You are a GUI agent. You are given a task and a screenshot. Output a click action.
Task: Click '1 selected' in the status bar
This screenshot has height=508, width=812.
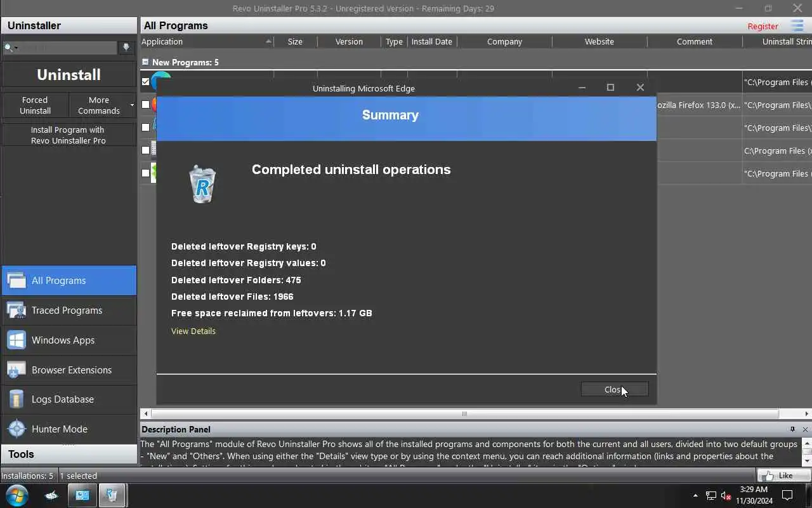(79, 476)
